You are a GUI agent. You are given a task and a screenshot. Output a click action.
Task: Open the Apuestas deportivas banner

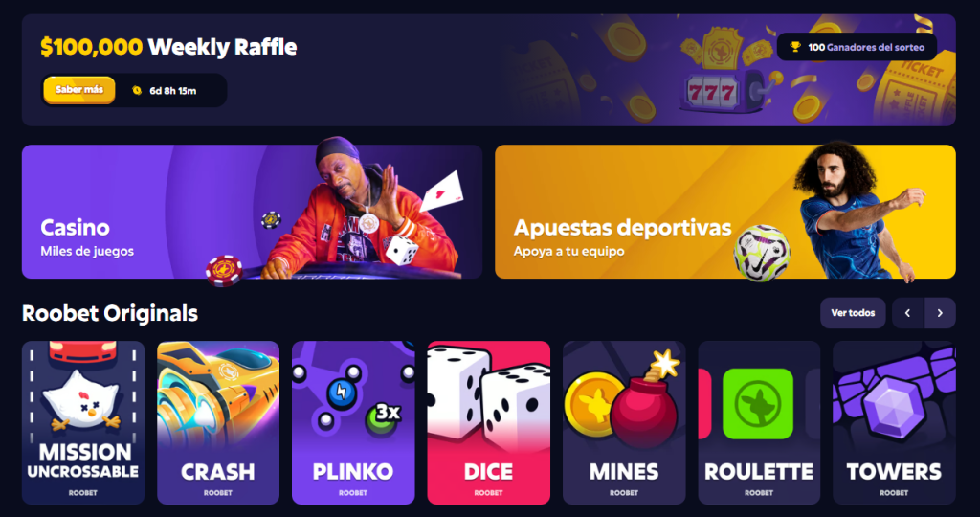725,212
